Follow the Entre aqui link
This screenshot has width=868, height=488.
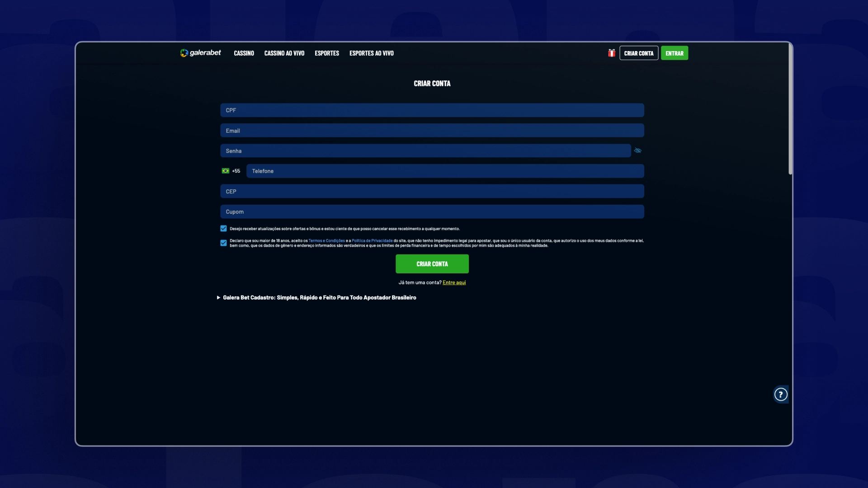(x=454, y=282)
